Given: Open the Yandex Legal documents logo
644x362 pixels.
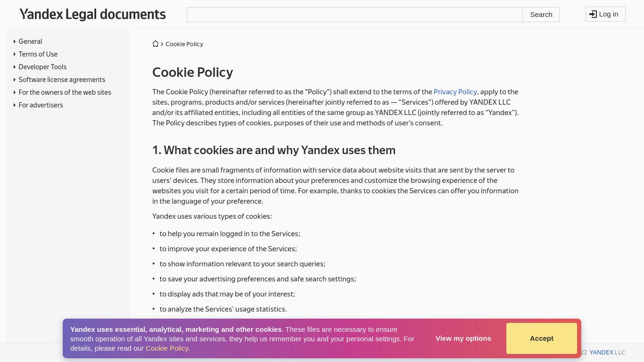Looking at the screenshot, I should pos(92,15).
